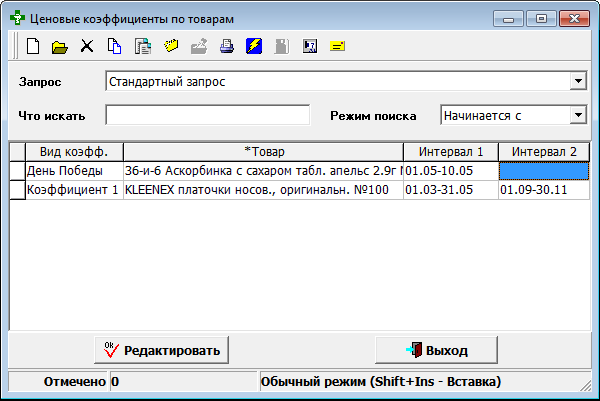Click the Обычный режим status bar text
Screen dimensions: 600x401
pos(381,381)
